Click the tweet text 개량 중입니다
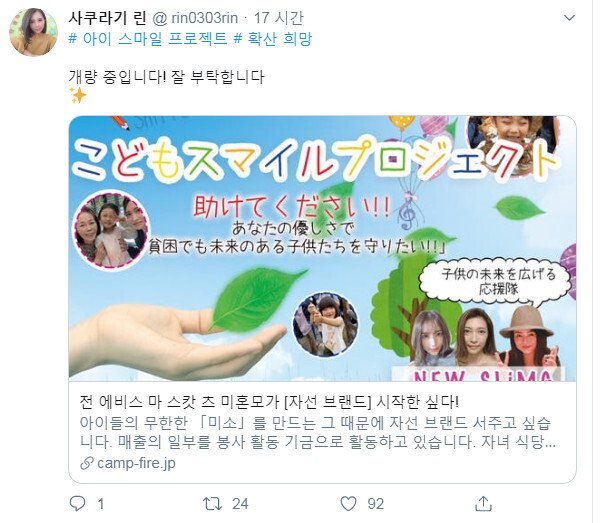 [x=166, y=77]
